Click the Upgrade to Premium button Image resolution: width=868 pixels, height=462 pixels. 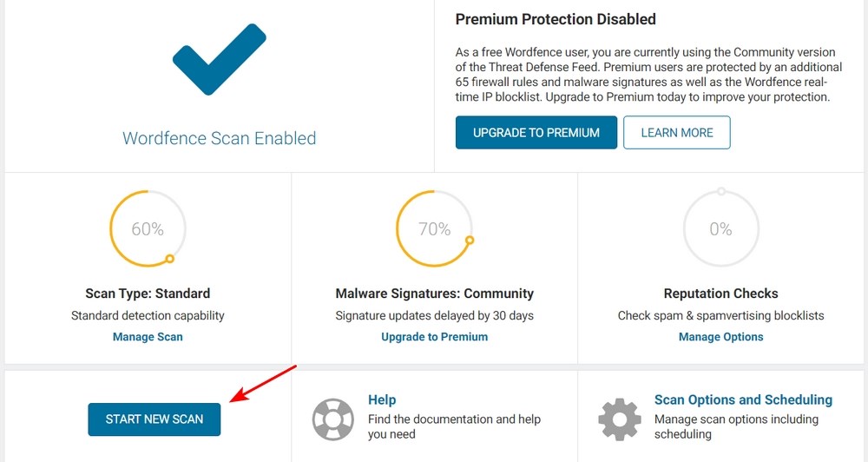pyautogui.click(x=536, y=132)
